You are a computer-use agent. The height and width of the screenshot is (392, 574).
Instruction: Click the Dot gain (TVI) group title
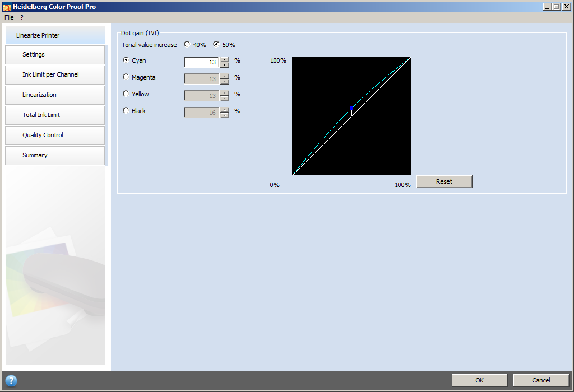pyautogui.click(x=140, y=33)
